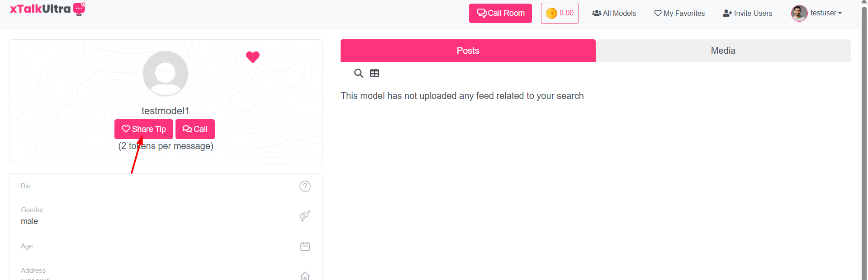868x280 pixels.
Task: Click the xTalkUltra logo
Action: [x=47, y=9]
